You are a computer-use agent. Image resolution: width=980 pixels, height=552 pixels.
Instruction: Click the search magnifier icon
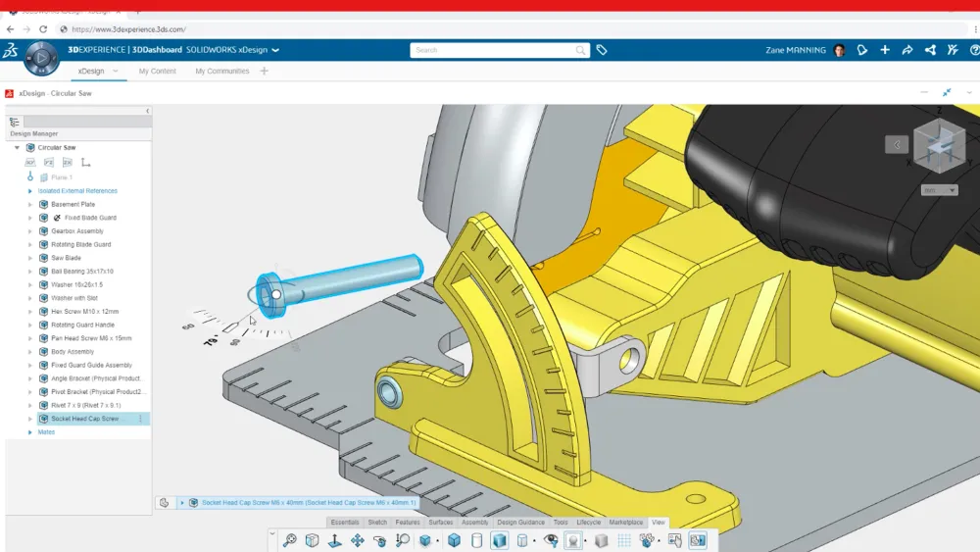click(x=580, y=50)
